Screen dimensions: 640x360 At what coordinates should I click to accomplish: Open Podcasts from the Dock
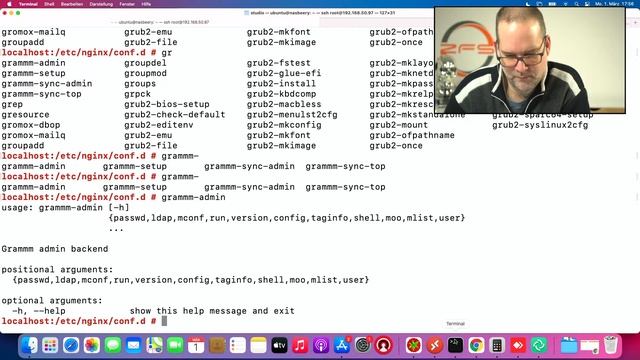point(321,345)
